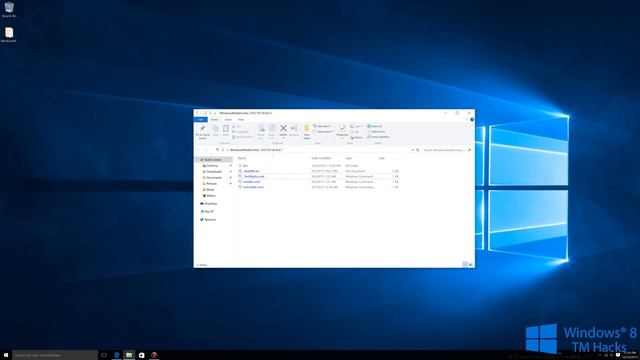Click the Recycle Bin desktop icon
The height and width of the screenshot is (360, 640).
(9, 9)
